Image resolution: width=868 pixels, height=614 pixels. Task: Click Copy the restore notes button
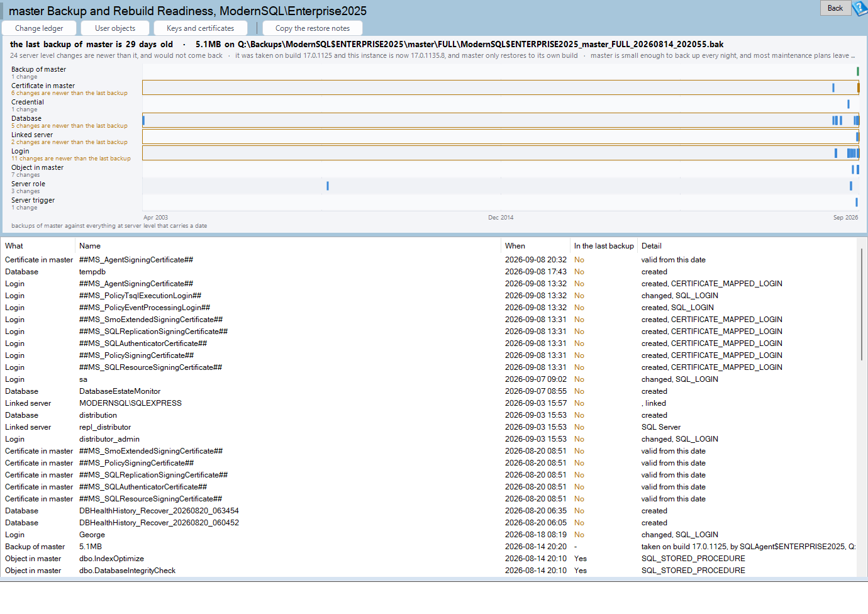point(313,28)
